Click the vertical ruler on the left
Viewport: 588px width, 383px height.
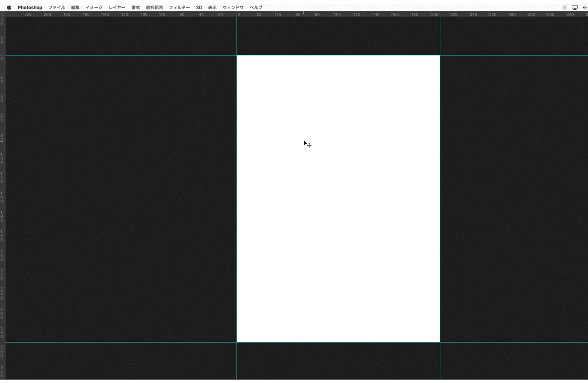pos(3,198)
